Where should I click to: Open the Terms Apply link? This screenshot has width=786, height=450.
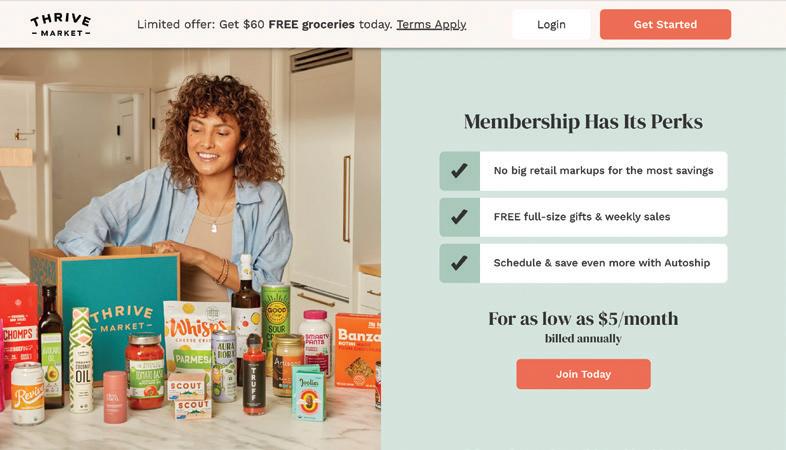[431, 25]
